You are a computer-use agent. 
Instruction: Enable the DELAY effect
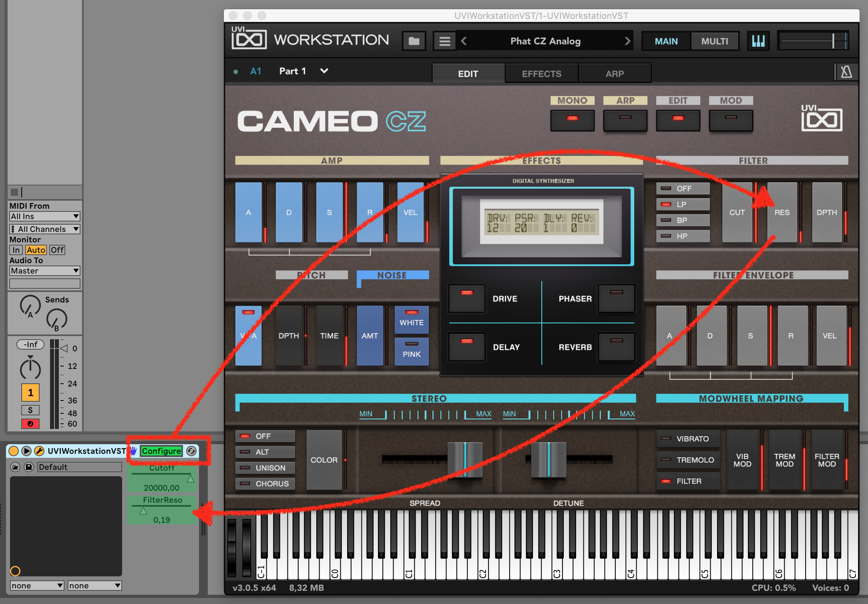point(467,347)
